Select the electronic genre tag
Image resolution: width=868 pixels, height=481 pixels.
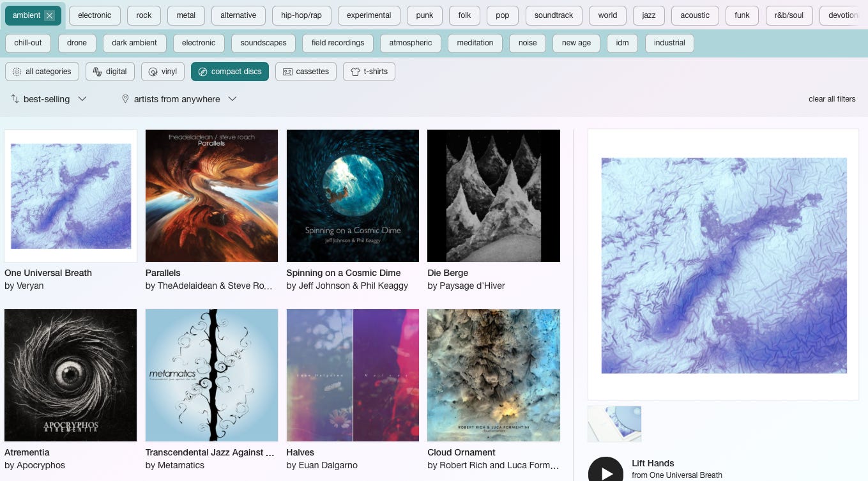click(95, 15)
